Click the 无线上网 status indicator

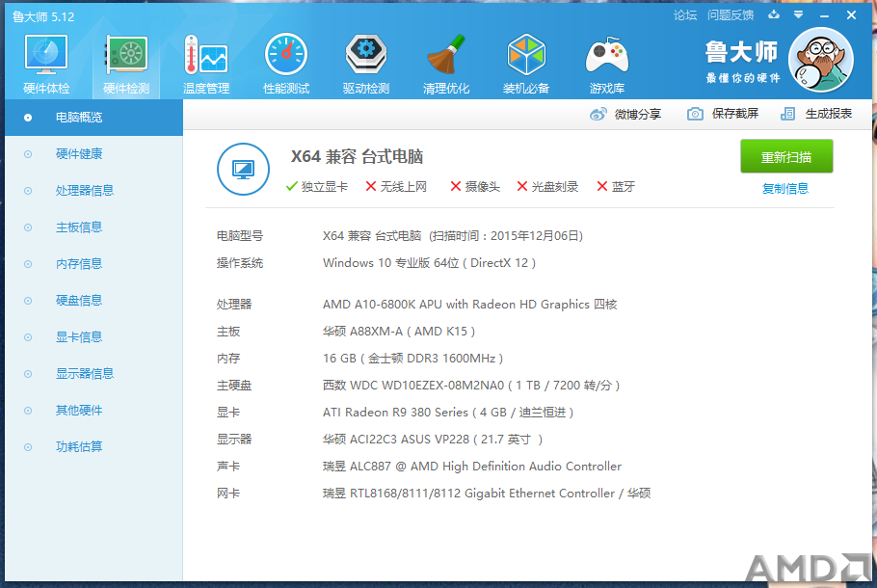[396, 186]
